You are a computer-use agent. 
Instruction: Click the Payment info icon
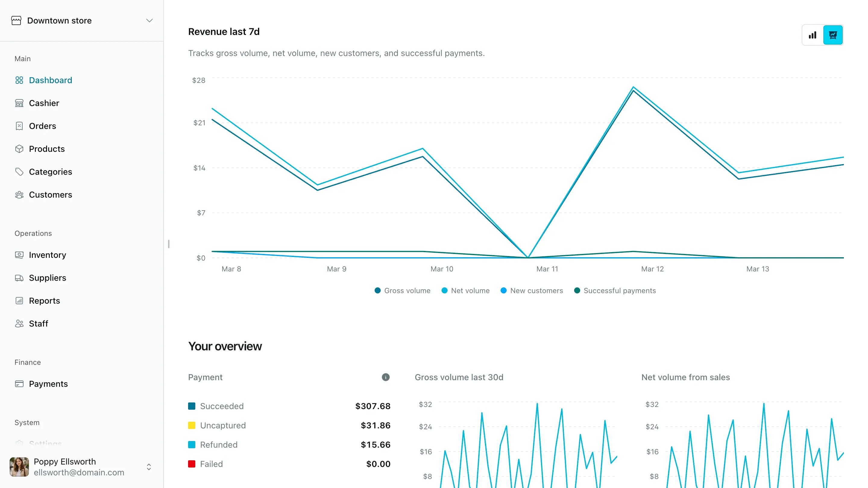385,377
